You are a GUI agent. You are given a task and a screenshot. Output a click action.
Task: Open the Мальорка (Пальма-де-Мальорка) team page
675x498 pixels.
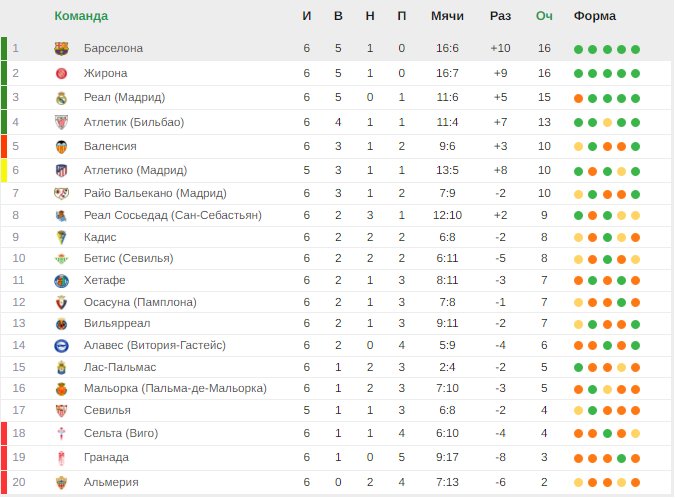point(175,388)
